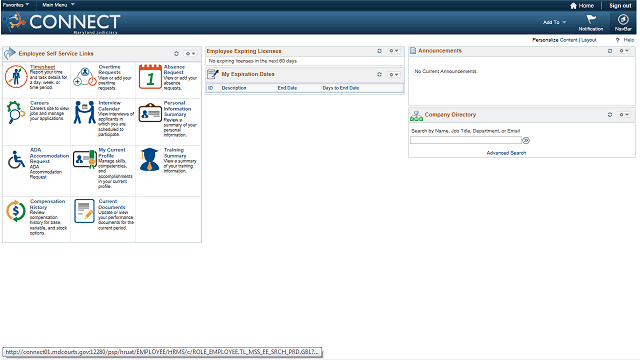Open the Notification flag icon

591,19
